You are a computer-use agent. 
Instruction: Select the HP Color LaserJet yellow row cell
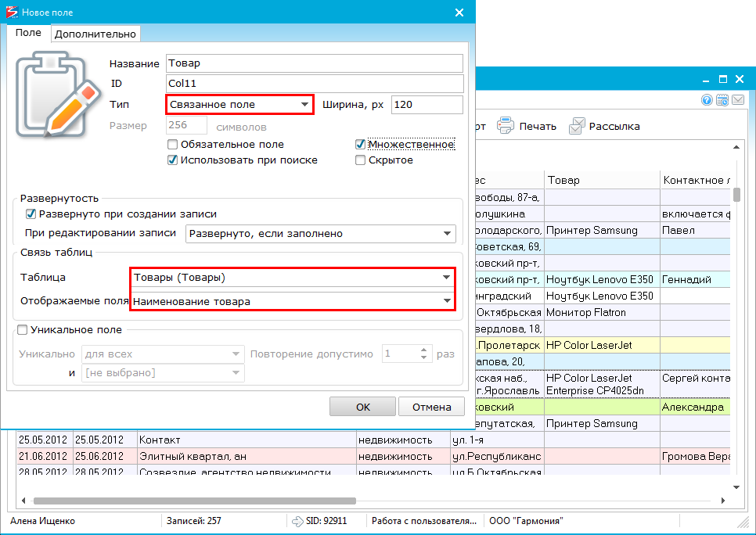(602, 345)
